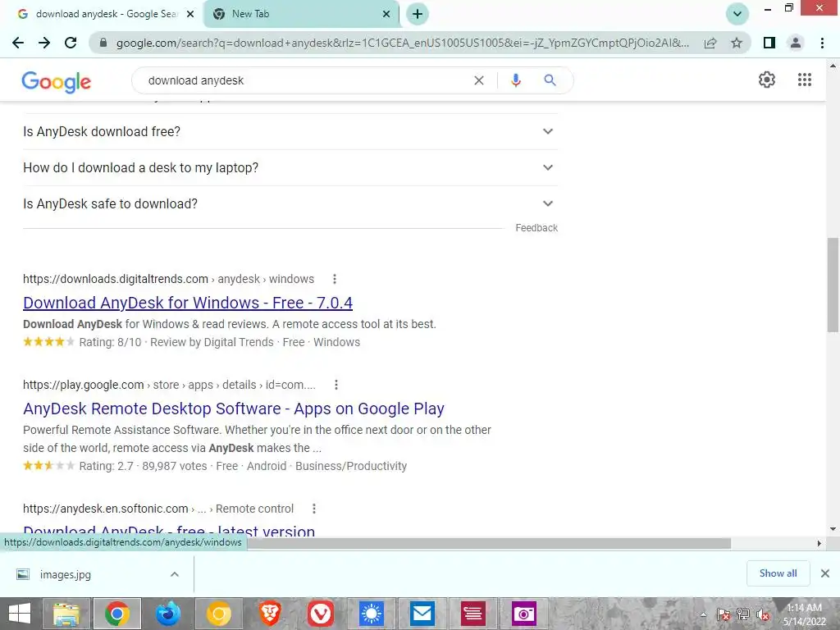Open options for digitaltrends result
This screenshot has width=840, height=630.
[x=335, y=279]
